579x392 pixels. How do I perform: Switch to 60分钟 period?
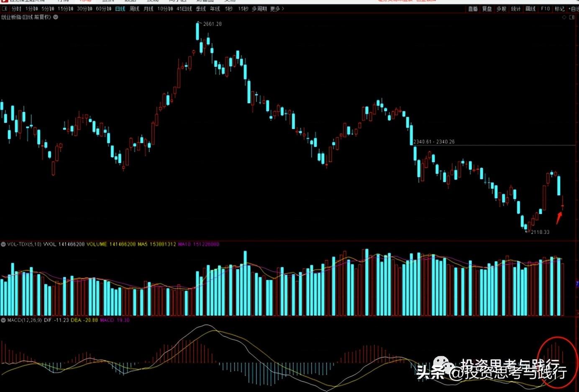pyautogui.click(x=103, y=9)
